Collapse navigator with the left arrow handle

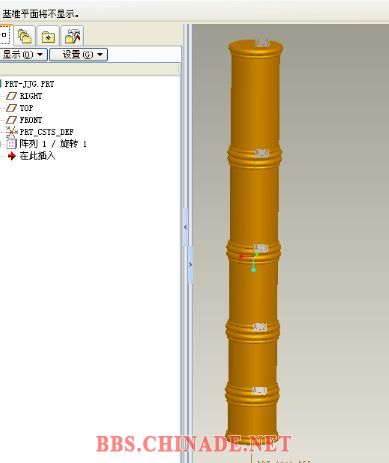185,227
